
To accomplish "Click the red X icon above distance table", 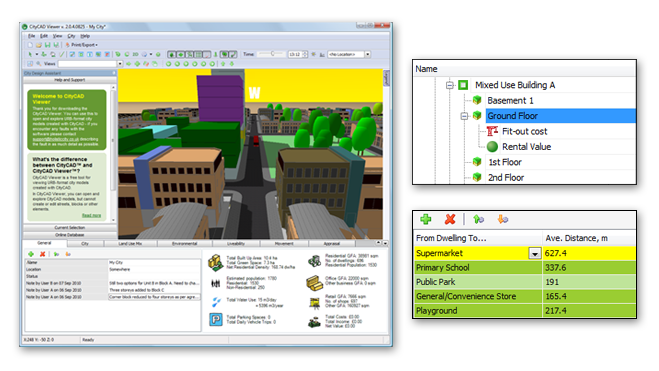I will pos(450,219).
